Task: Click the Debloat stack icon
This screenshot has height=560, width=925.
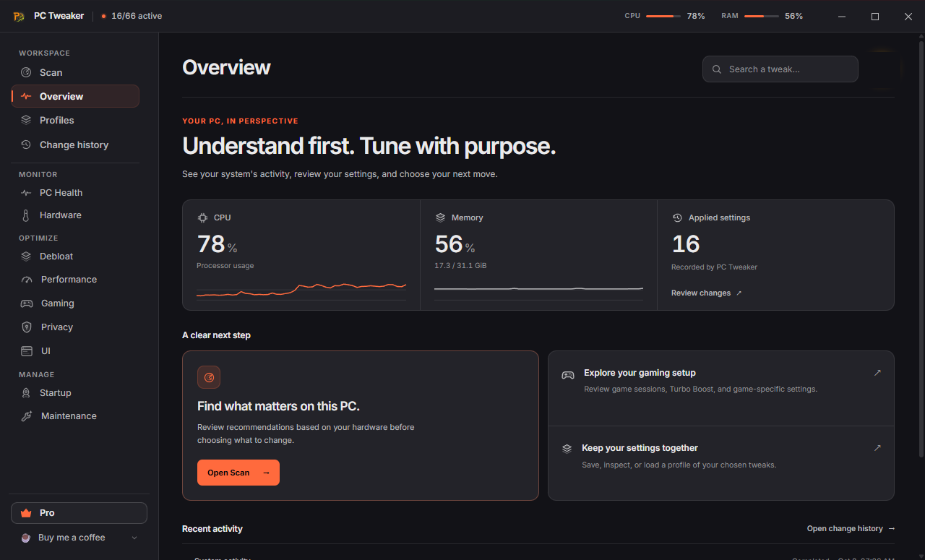Action: click(26, 257)
